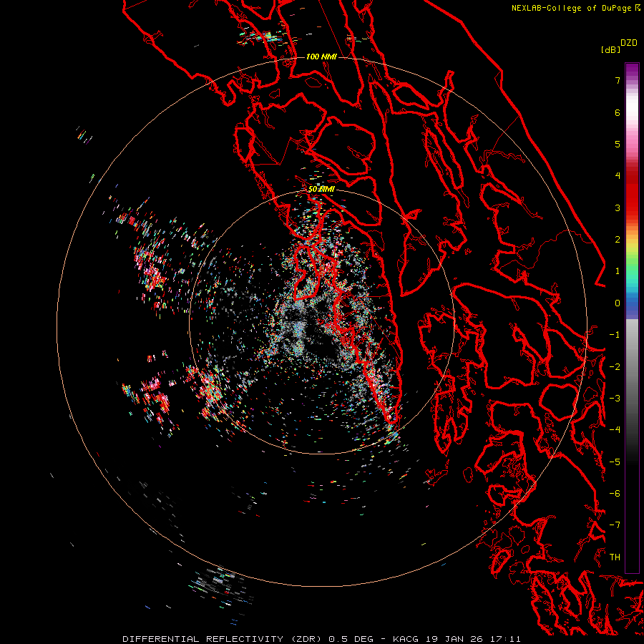Viewport: 644px width, 644px height.
Task: Click the 100 NMI range ring label
Action: click(x=321, y=57)
